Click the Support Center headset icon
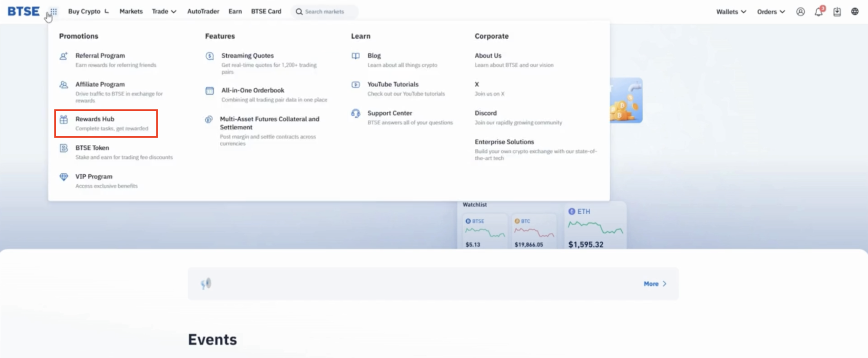The image size is (868, 358). 355,113
